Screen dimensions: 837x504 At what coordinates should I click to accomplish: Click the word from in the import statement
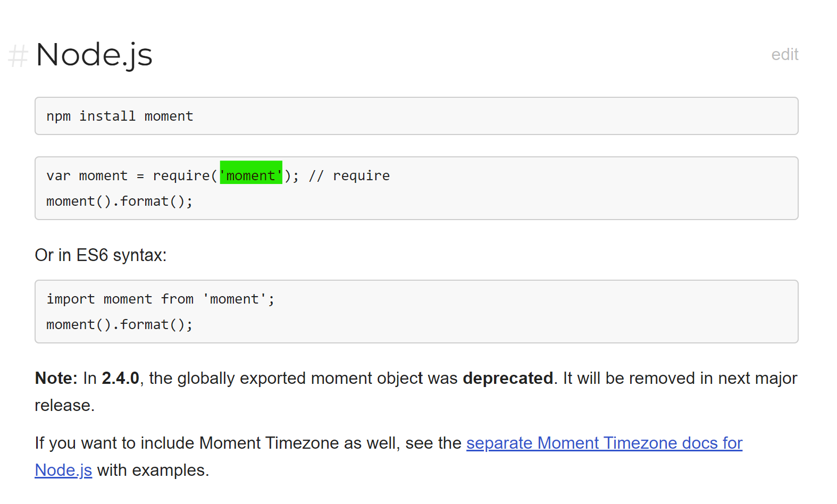(x=177, y=299)
